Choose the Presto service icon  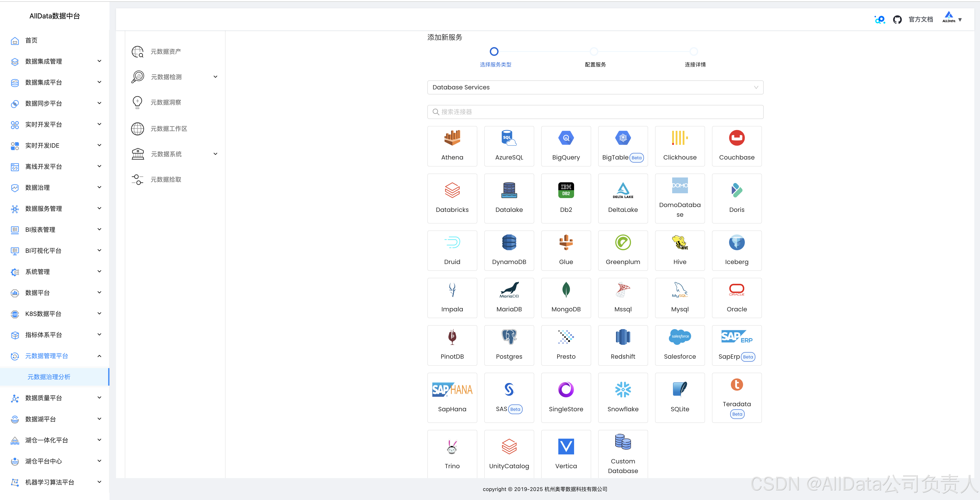(566, 337)
